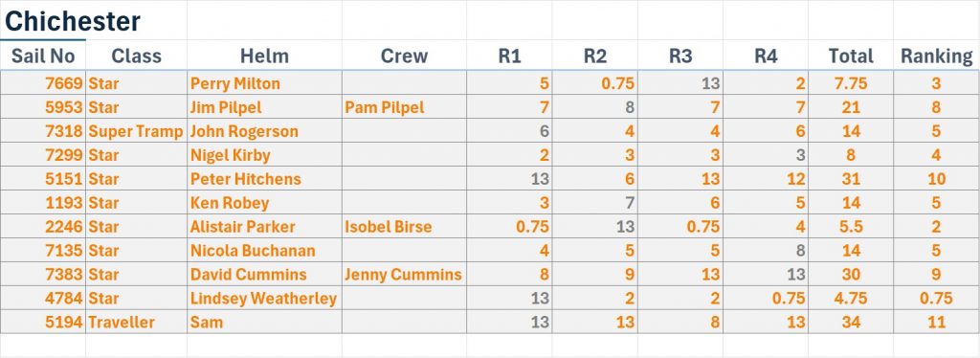Select the Class column header
This screenshot has height=358, width=980.
136,56
